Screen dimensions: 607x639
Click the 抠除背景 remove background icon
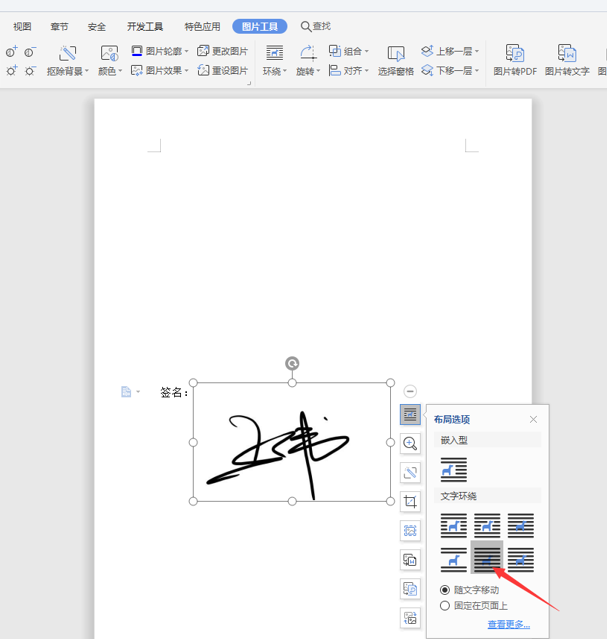[68, 54]
